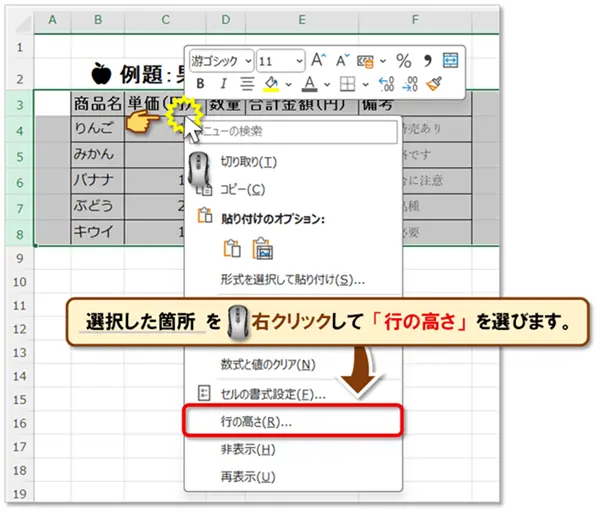Open the 游ゴシック font name dropdown
The width and height of the screenshot is (600, 512).
pyautogui.click(x=248, y=61)
